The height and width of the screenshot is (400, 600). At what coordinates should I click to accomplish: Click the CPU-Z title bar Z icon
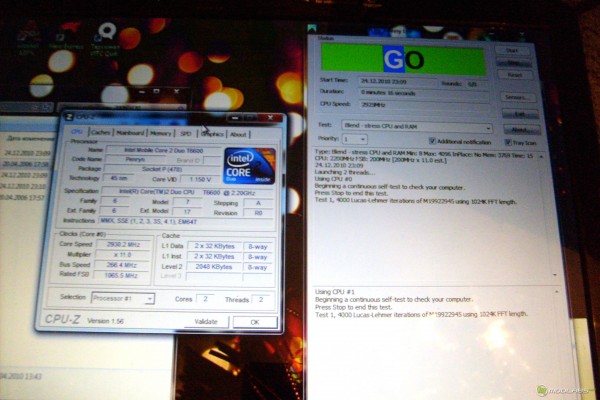point(68,117)
